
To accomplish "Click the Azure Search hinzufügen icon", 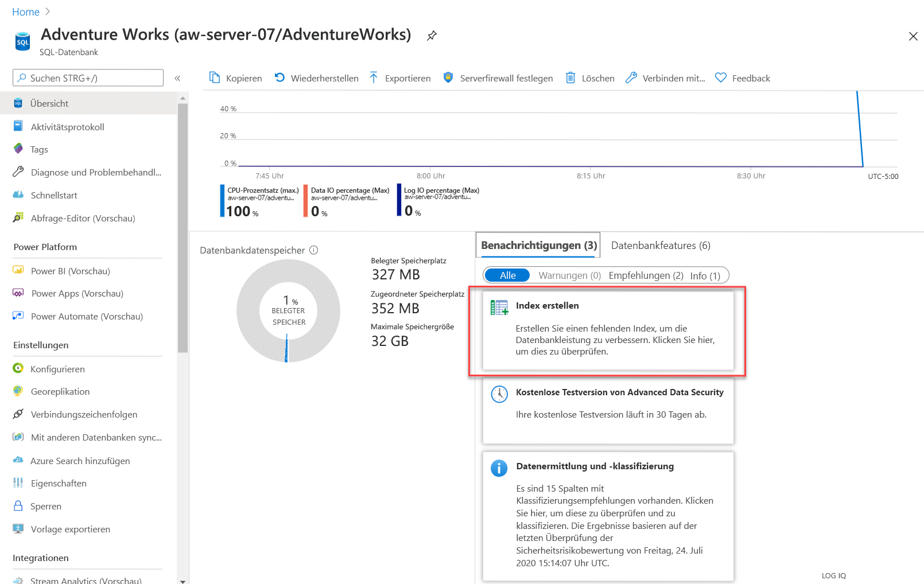I will click(x=18, y=460).
